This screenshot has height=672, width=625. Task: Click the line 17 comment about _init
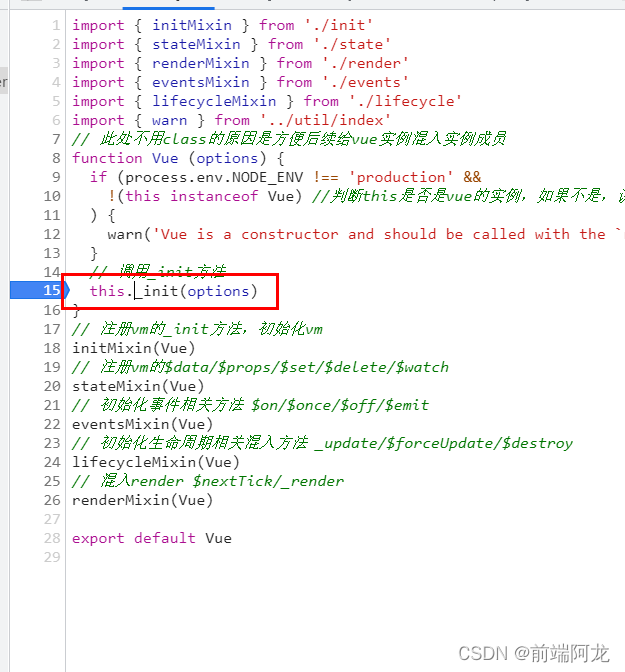point(197,329)
